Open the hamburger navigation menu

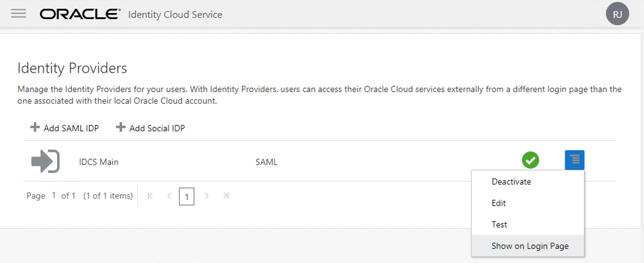[18, 13]
